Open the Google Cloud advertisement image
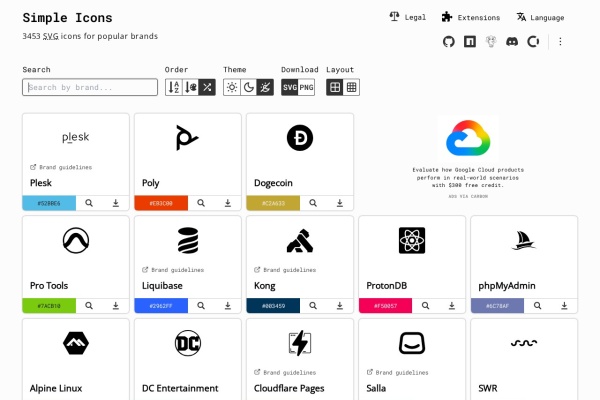This screenshot has height=400, width=600. coord(468,138)
